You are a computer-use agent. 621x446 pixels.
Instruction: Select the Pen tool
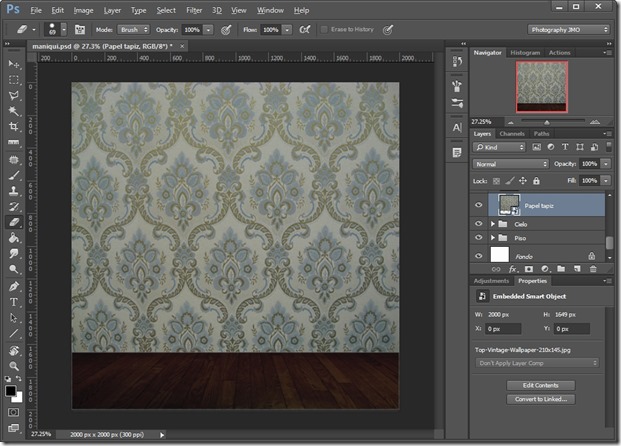[14, 286]
